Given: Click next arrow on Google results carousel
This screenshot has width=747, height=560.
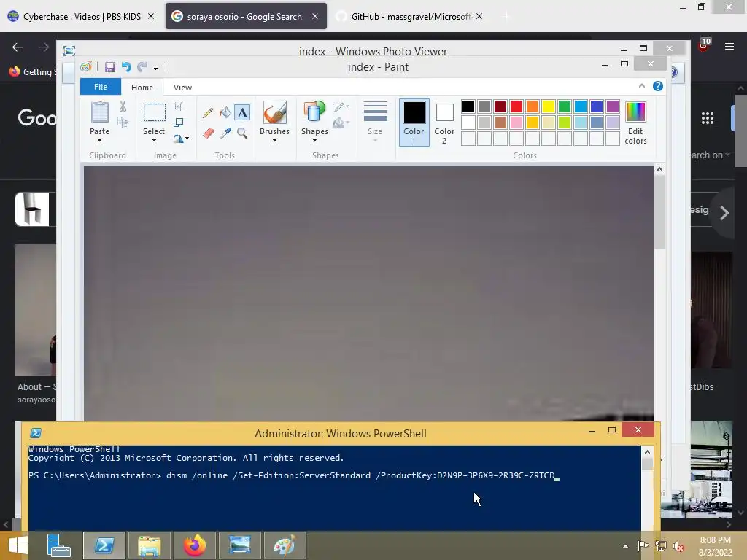Looking at the screenshot, I should pos(724,212).
